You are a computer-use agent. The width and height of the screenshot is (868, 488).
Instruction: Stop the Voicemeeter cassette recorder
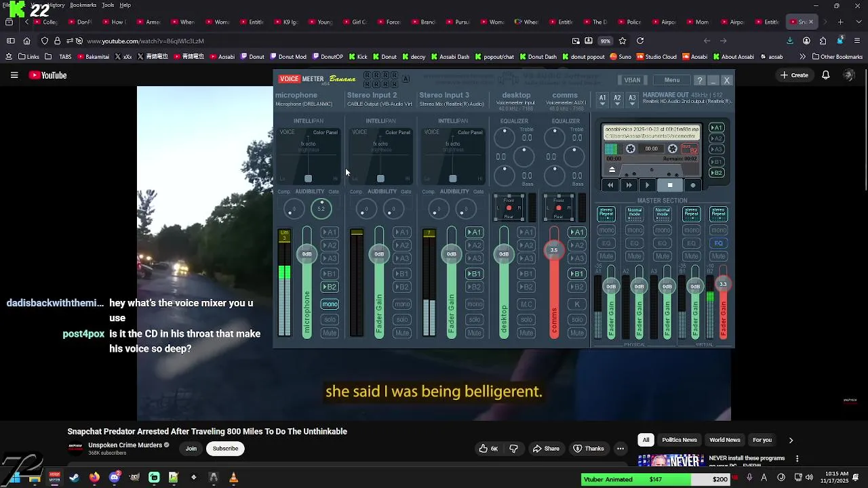coord(670,185)
